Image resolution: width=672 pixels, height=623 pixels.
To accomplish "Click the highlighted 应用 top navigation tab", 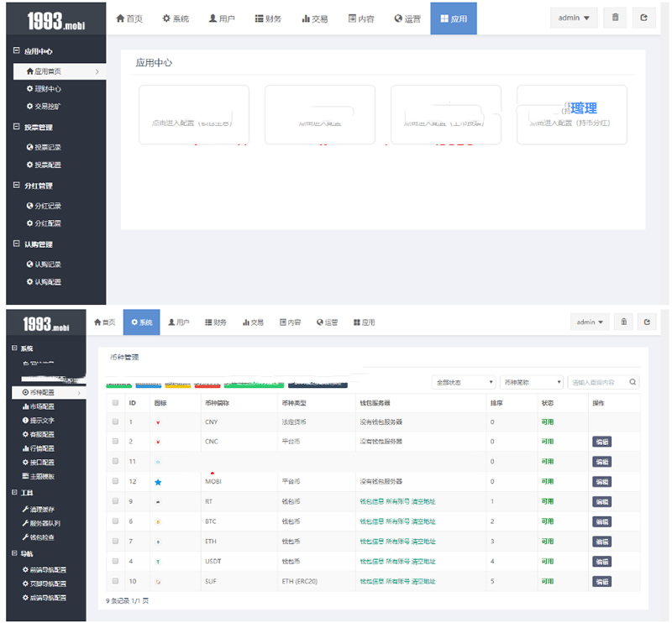I will [x=454, y=18].
